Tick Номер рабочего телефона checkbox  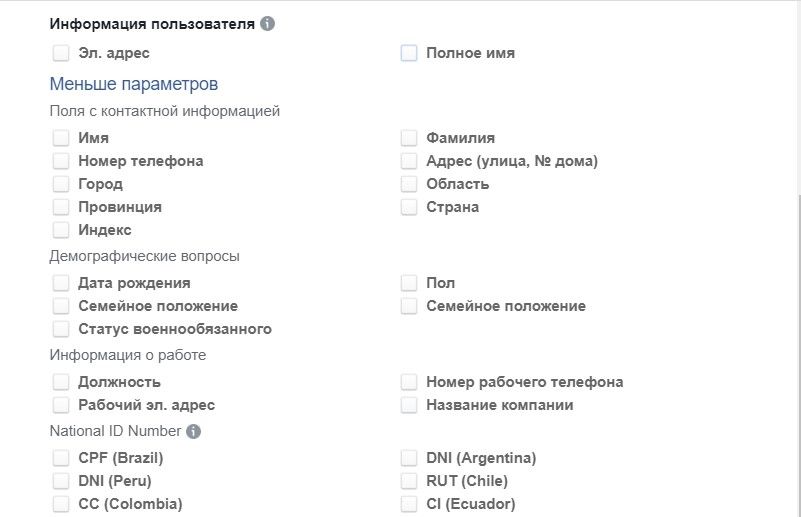tap(409, 382)
